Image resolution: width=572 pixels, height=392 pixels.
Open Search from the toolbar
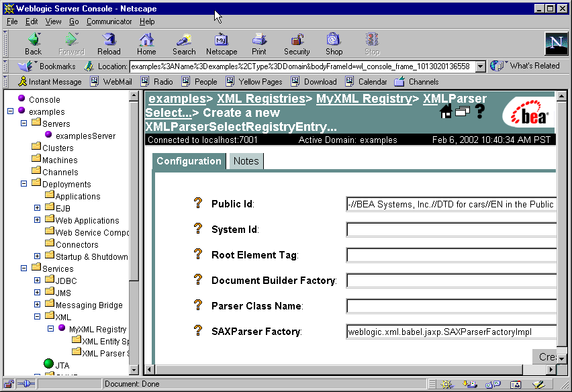tap(184, 44)
